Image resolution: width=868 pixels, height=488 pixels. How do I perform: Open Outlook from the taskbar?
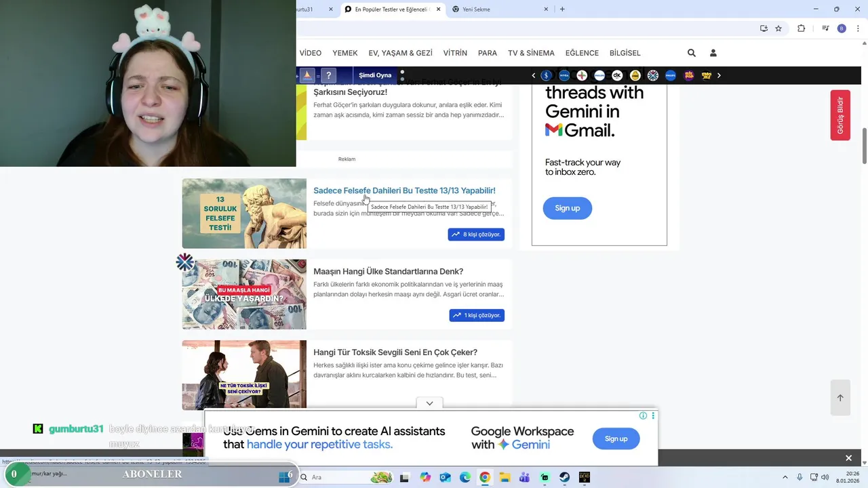point(445,477)
